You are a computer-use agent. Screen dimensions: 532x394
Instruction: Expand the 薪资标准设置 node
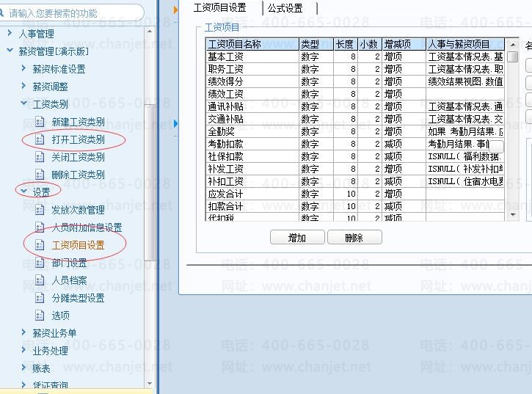click(x=23, y=68)
